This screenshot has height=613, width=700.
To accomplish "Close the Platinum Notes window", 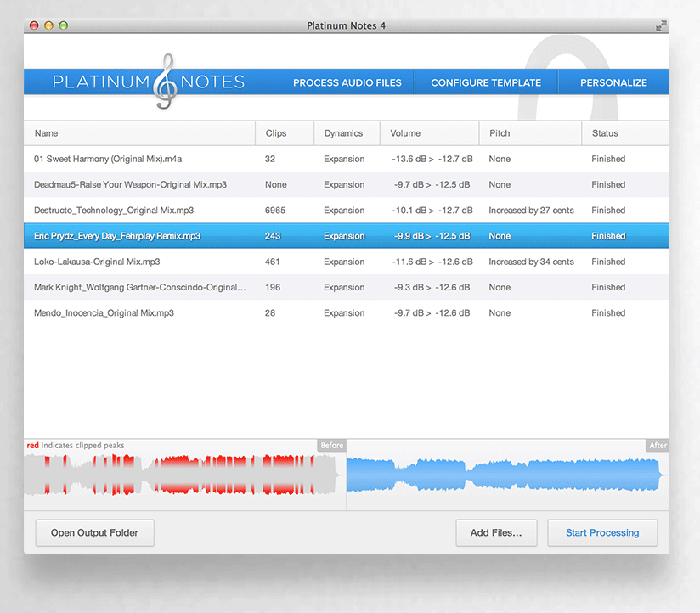I will 34,25.
